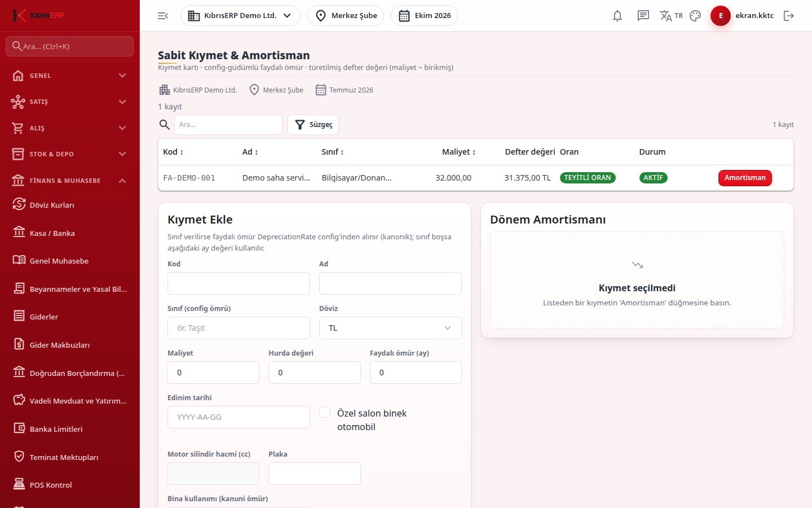Open the Döviz TL dropdown
The image size is (812, 508).
[x=390, y=328]
